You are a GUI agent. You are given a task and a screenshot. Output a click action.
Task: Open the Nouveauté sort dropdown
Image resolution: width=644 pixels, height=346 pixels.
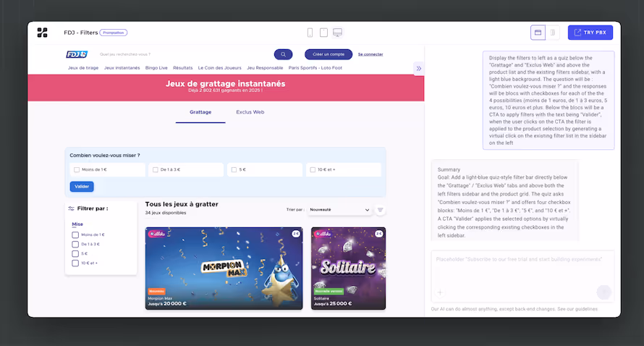(339, 210)
